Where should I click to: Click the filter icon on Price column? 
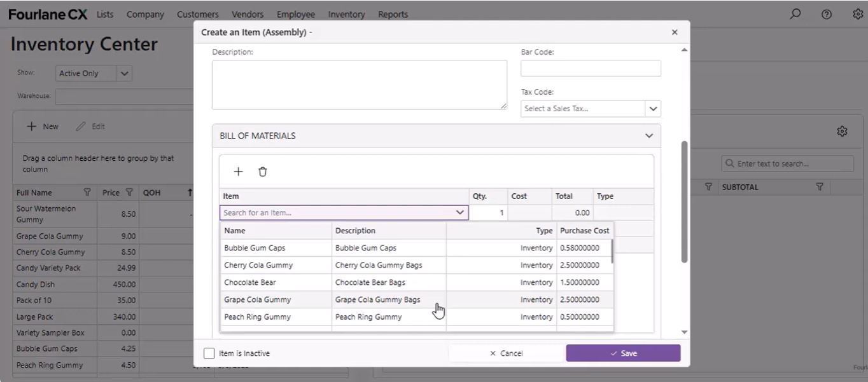[x=129, y=193]
